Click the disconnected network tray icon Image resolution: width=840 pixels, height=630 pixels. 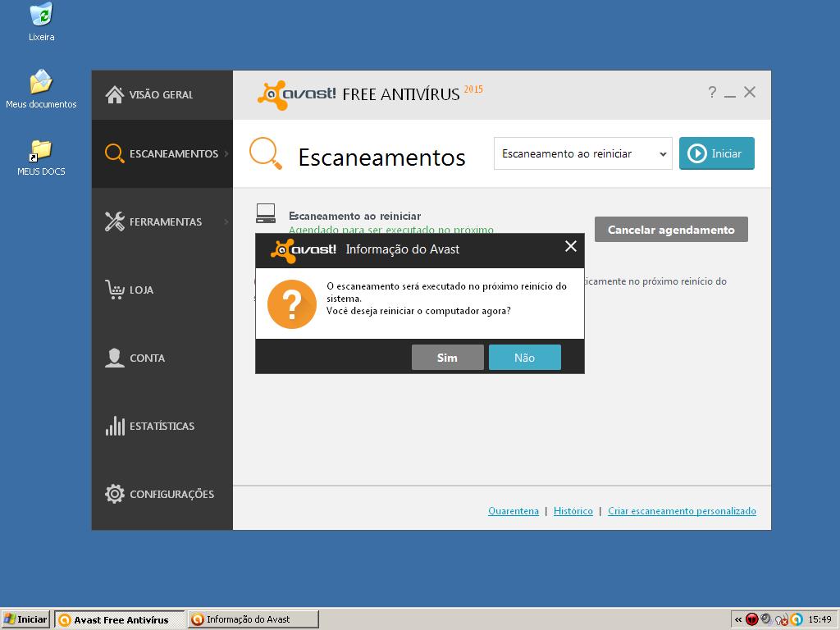tap(782, 620)
